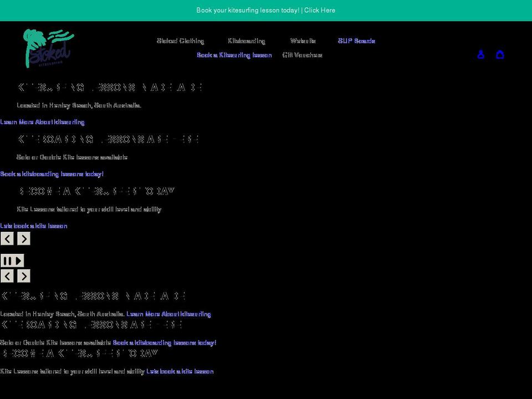532x399 pixels.
Task: View the shopping cart icon
Action: [x=500, y=54]
